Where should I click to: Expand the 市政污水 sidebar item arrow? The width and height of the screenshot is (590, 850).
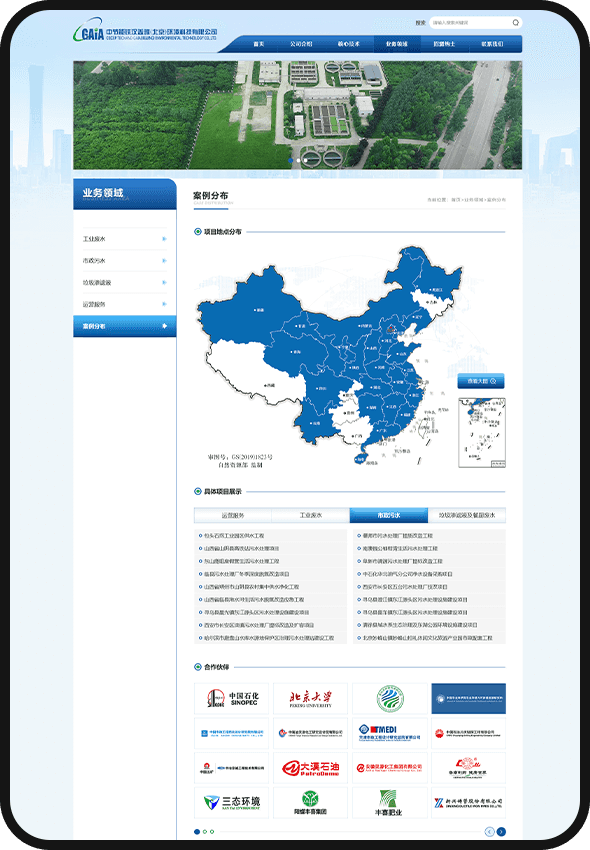coord(164,261)
